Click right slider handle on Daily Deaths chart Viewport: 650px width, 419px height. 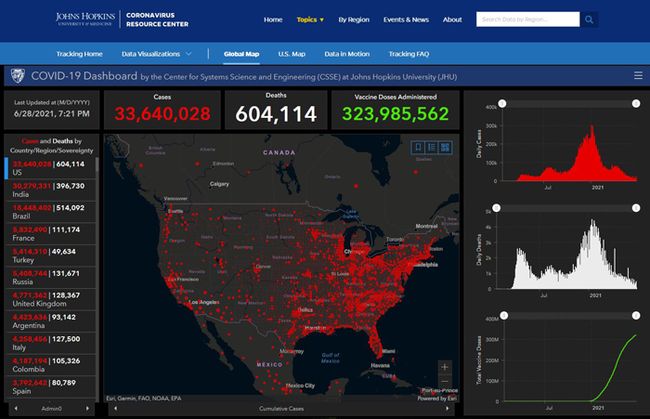point(634,207)
